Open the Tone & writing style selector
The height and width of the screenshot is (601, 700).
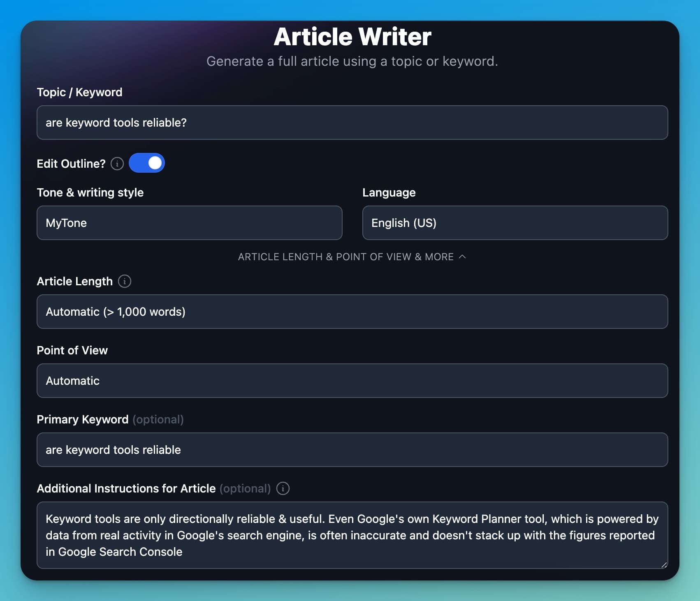click(189, 223)
